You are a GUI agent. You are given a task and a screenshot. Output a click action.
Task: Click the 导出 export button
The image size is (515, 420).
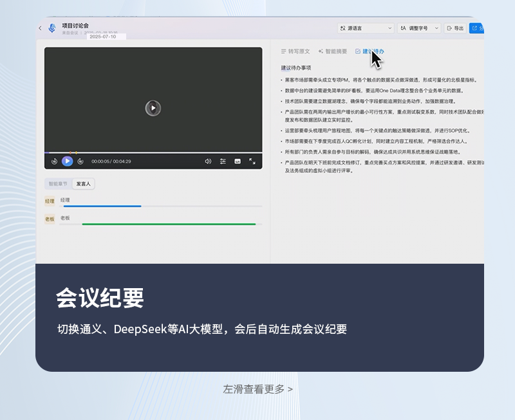point(455,28)
